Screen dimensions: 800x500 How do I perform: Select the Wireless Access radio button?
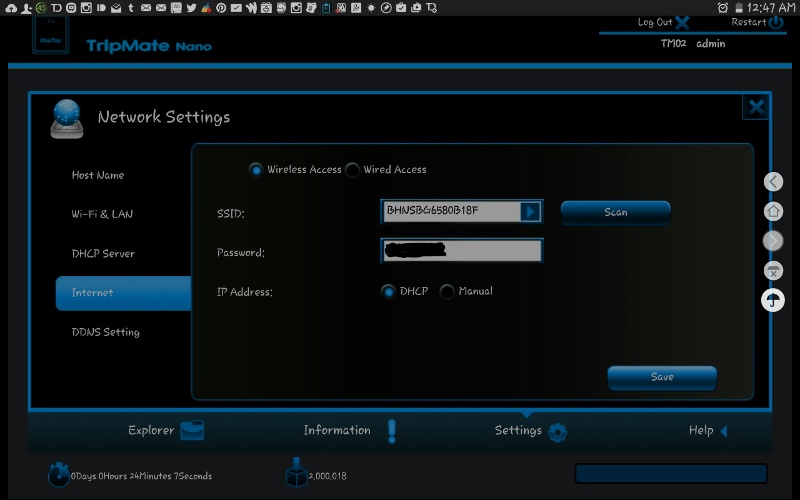[x=256, y=169]
